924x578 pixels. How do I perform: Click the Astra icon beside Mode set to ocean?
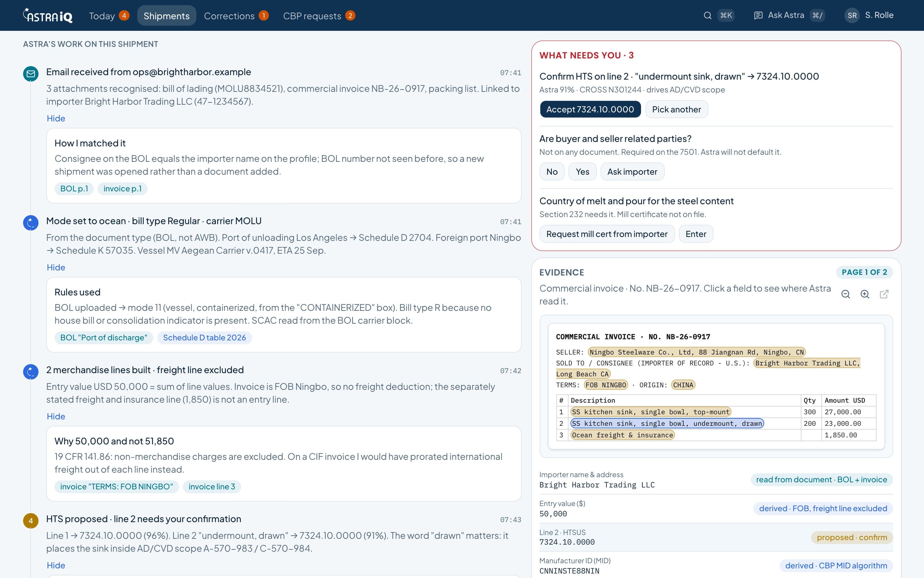tap(31, 223)
